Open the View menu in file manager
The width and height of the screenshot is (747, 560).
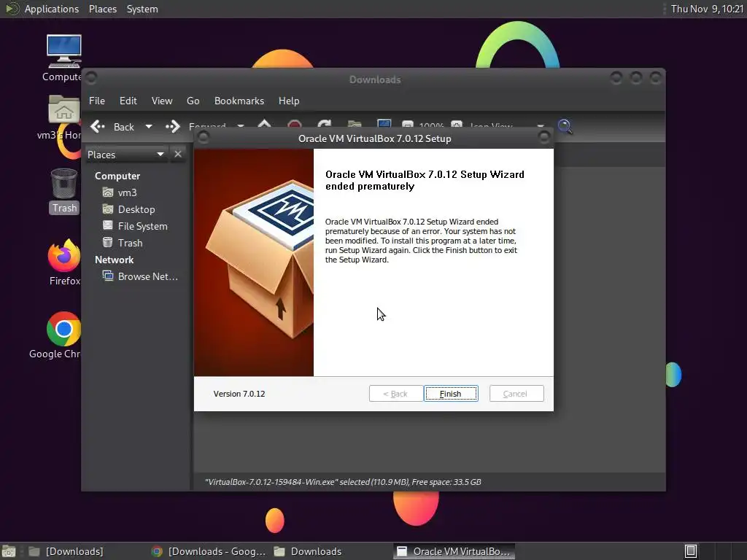pyautogui.click(x=162, y=101)
